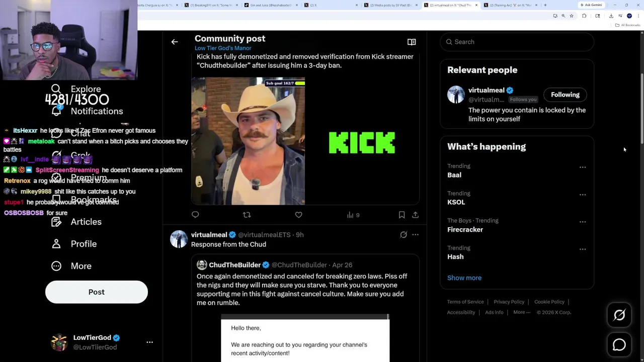Open more options for Baal trend
The image size is (644, 362).
tap(583, 167)
